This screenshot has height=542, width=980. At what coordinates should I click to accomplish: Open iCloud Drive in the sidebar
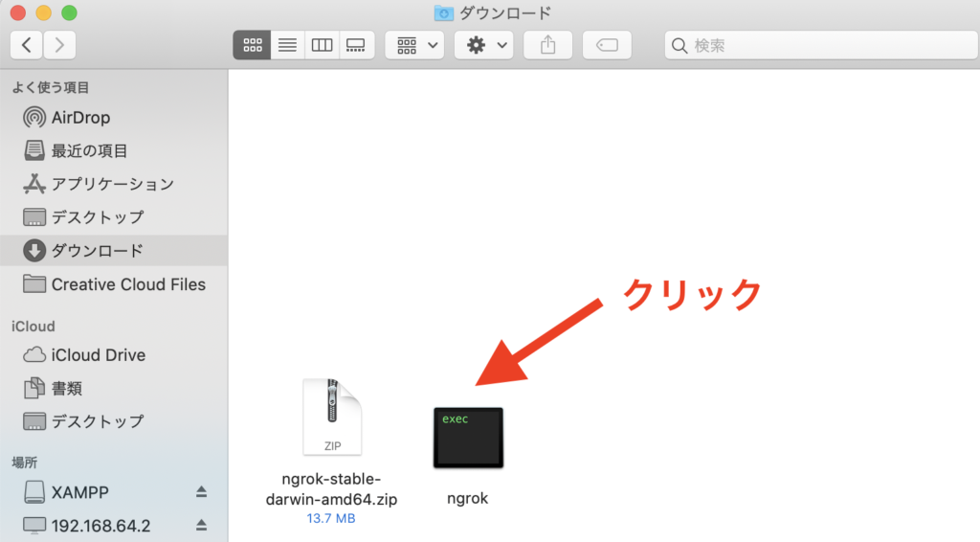click(114, 355)
